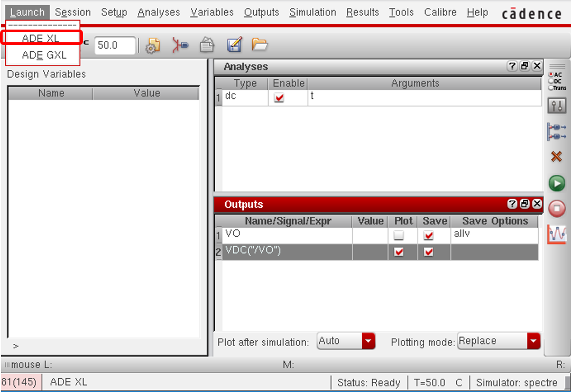Click Name/Signal/Expr column header
571x392 pixels.
point(288,221)
